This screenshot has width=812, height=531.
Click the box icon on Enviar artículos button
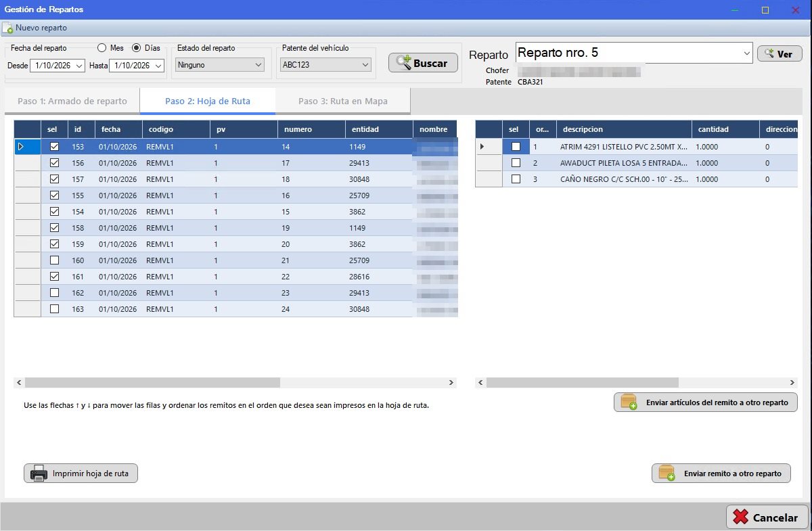pyautogui.click(x=629, y=402)
